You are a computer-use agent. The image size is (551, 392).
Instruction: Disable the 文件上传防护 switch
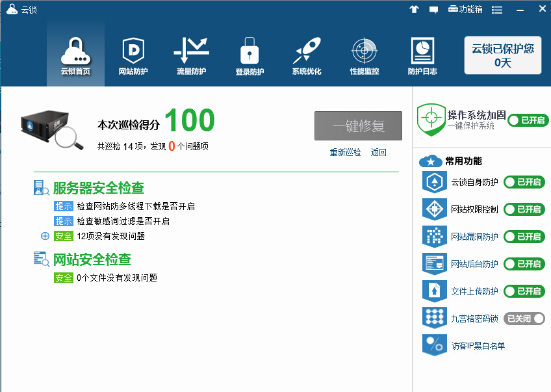(x=524, y=291)
